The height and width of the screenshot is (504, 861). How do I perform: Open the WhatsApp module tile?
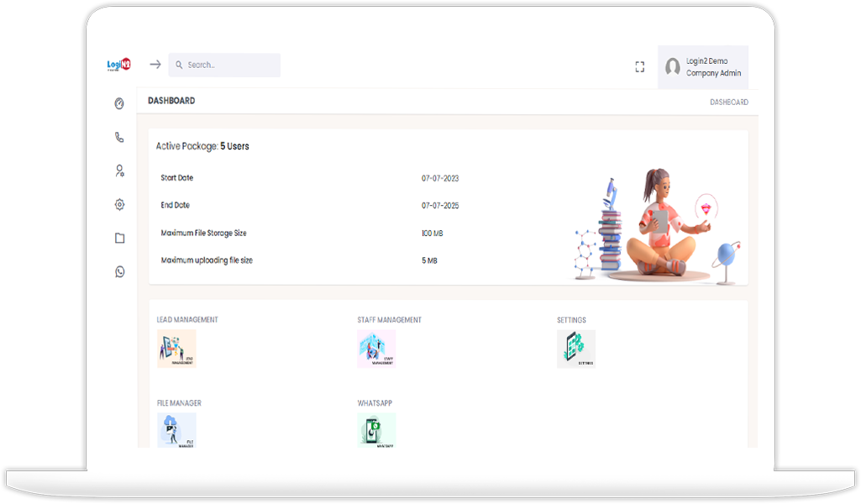click(x=376, y=430)
